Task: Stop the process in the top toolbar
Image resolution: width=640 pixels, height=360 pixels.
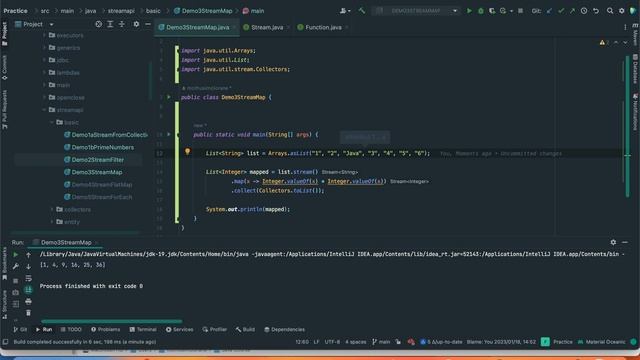Action: tap(520, 11)
